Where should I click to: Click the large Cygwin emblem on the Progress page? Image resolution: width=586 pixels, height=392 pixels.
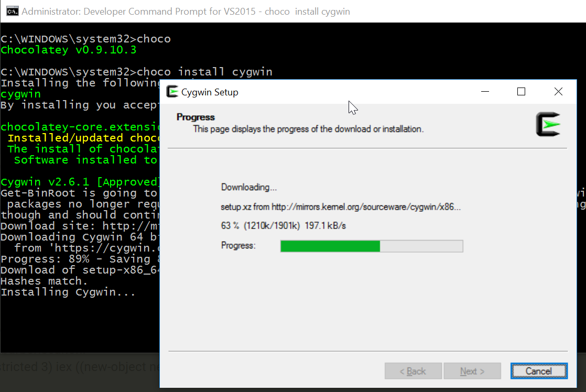549,124
